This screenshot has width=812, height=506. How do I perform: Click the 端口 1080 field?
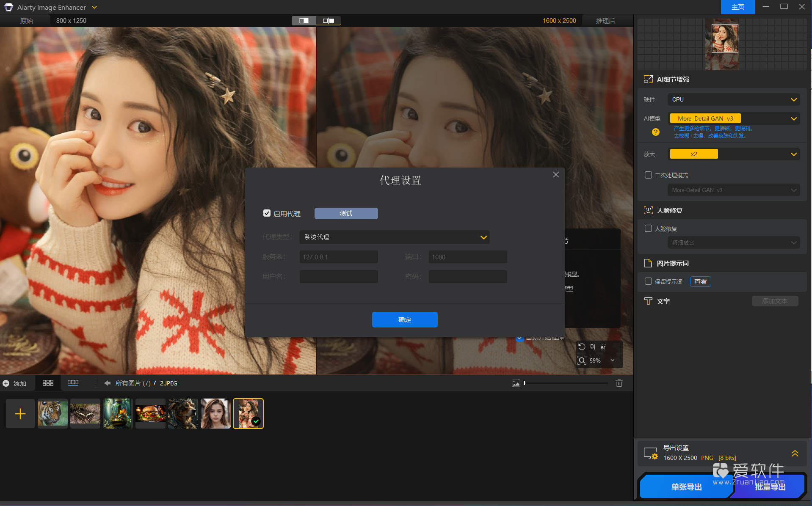pos(468,257)
